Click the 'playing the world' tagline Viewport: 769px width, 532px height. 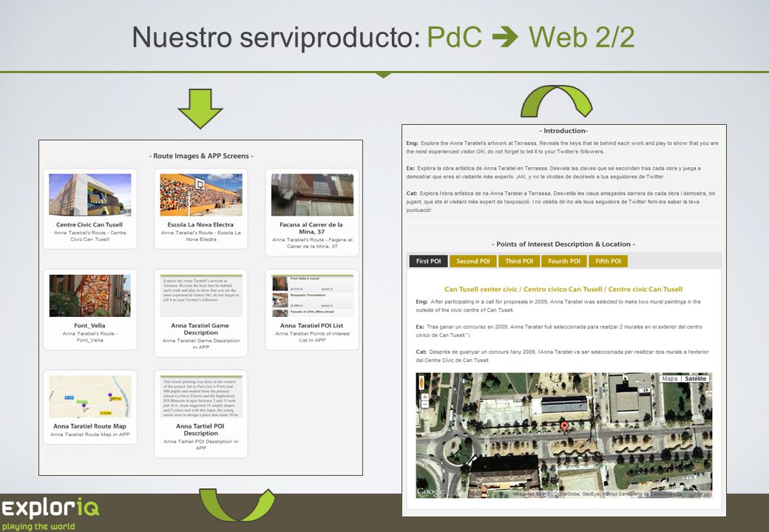click(38, 527)
